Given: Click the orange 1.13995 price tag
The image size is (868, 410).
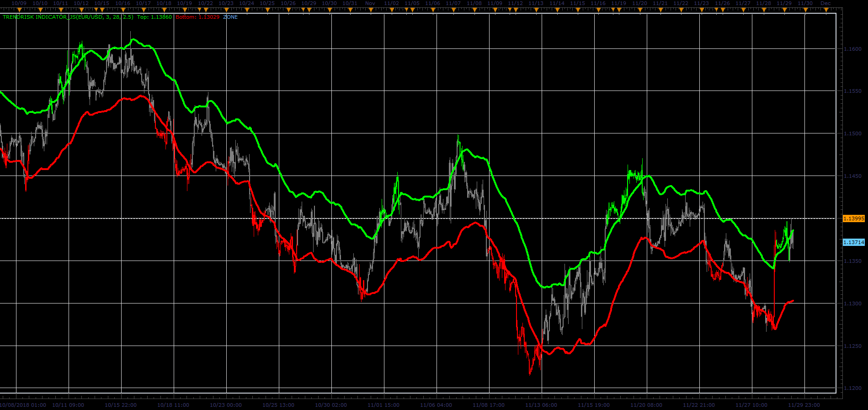Looking at the screenshot, I should (854, 218).
